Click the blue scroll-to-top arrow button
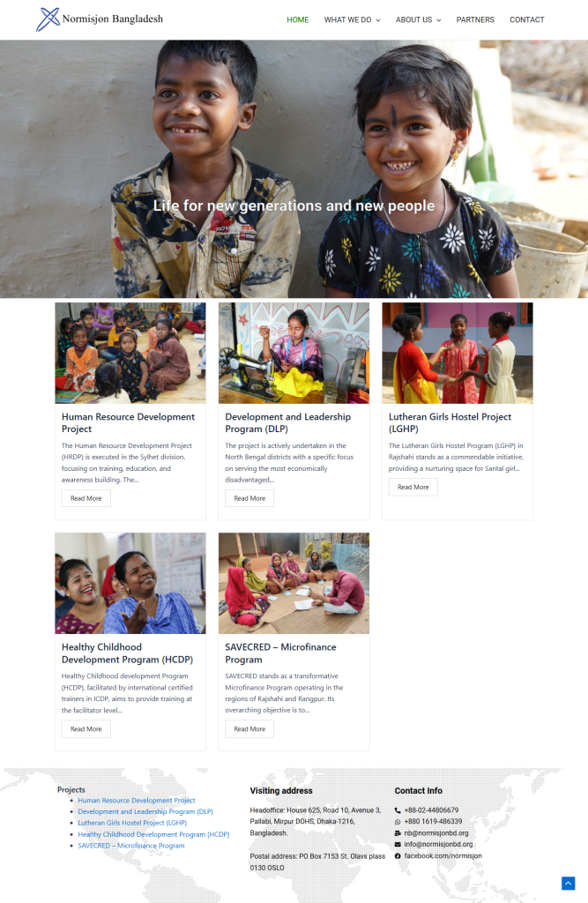 pyautogui.click(x=568, y=884)
